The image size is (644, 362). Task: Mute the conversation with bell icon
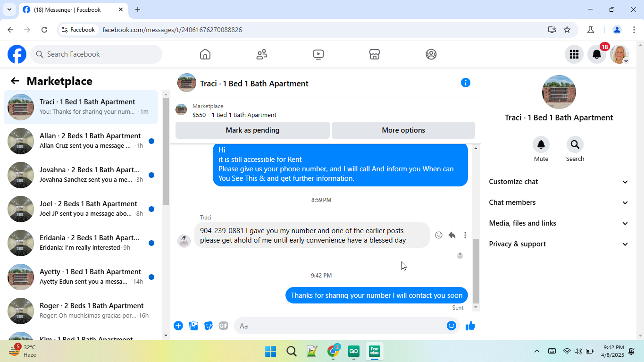coord(541,144)
